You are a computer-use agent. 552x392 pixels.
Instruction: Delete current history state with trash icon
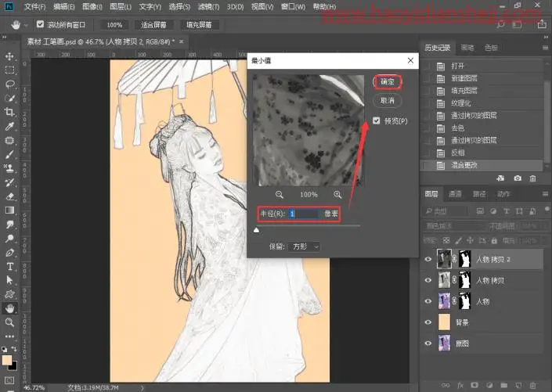[x=533, y=178]
